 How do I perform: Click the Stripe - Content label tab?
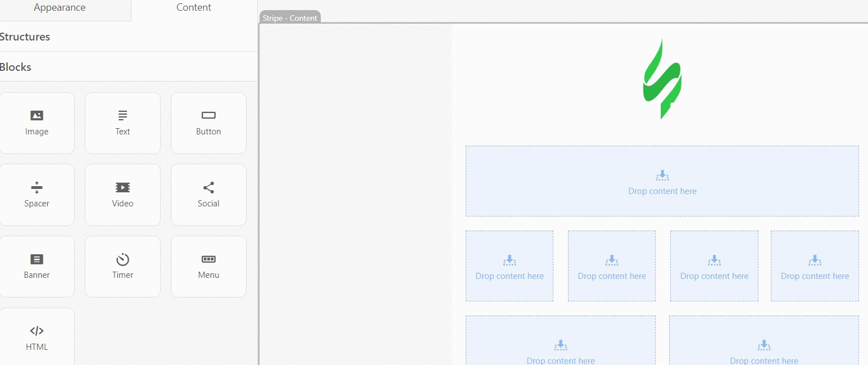(x=290, y=17)
